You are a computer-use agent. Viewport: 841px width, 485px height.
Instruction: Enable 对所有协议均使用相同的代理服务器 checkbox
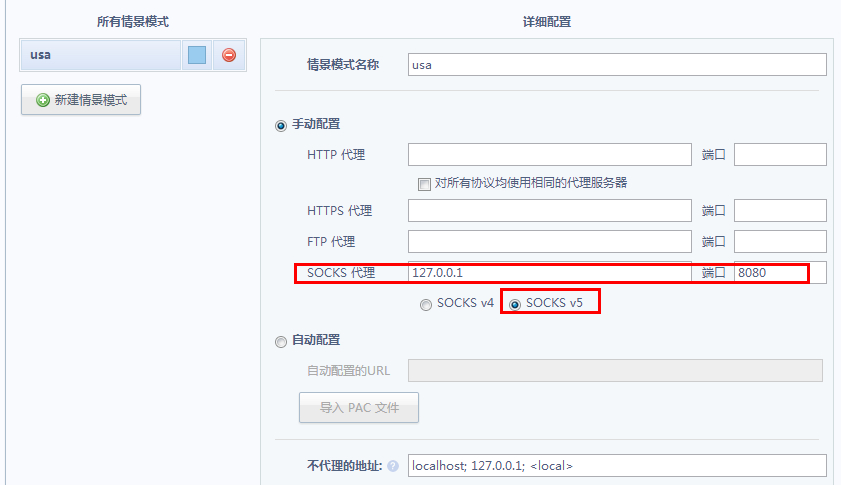pyautogui.click(x=424, y=184)
